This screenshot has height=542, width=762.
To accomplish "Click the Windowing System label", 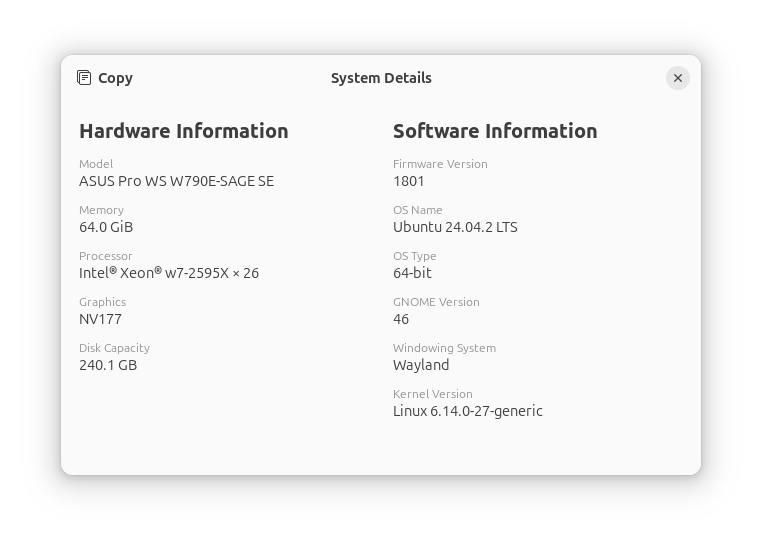I will pyautogui.click(x=444, y=348).
